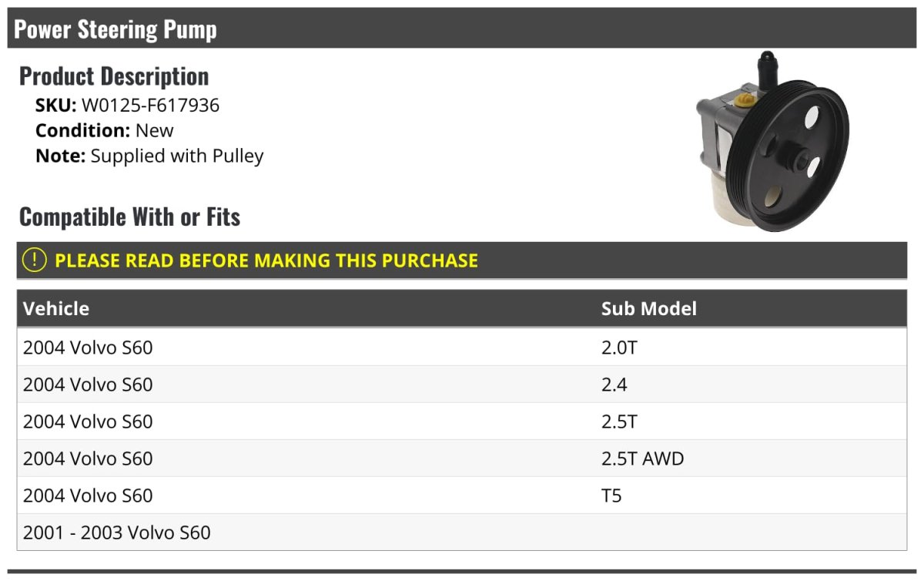This screenshot has height=581, width=924.
Task: Click the yellow warning exclamation icon
Action: click(35, 260)
